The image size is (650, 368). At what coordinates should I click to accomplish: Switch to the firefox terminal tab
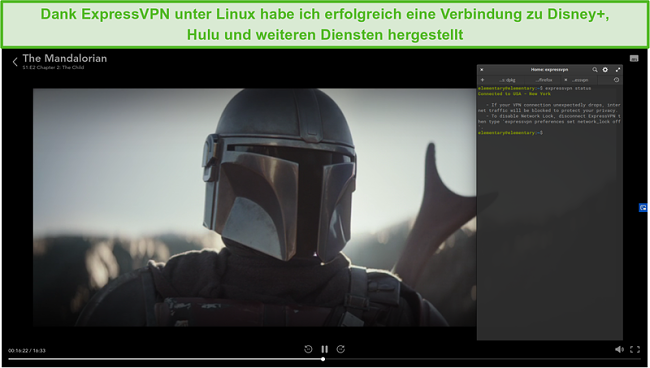(543, 80)
